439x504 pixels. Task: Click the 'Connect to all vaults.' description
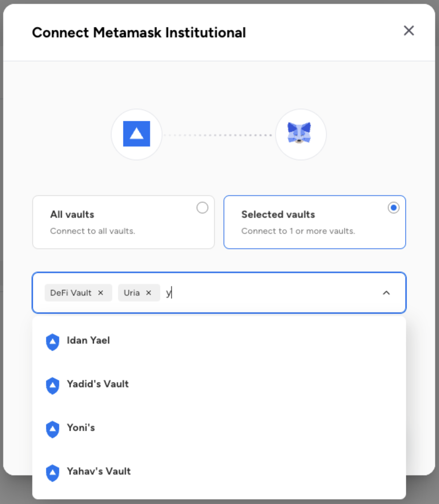click(x=93, y=231)
